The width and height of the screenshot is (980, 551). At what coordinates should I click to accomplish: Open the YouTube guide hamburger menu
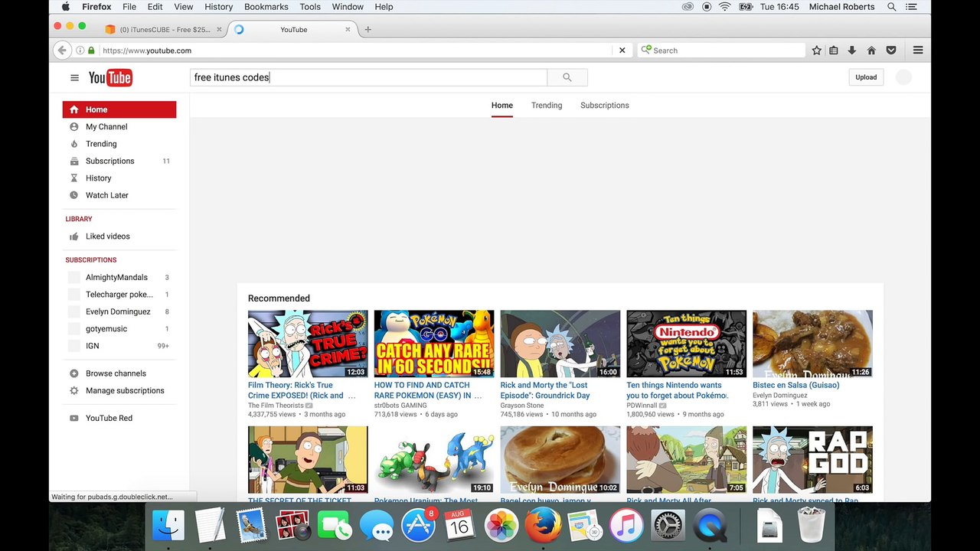[x=74, y=77]
